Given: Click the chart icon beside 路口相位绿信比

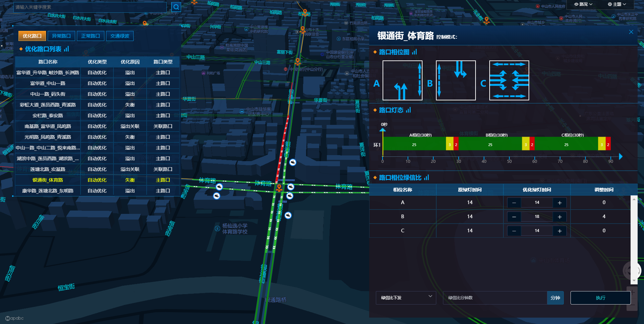Looking at the screenshot, I should (427, 178).
